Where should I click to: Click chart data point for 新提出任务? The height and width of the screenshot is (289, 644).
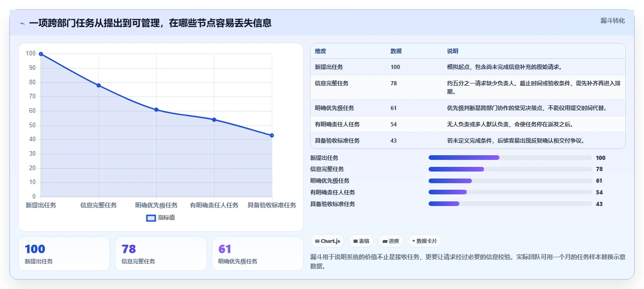(x=41, y=54)
